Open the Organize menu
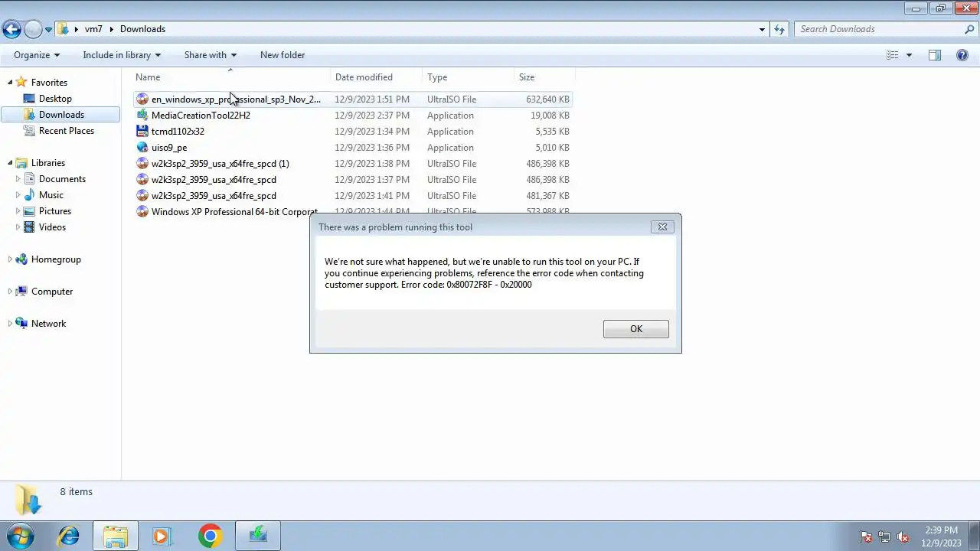980x551 pixels. coord(37,55)
